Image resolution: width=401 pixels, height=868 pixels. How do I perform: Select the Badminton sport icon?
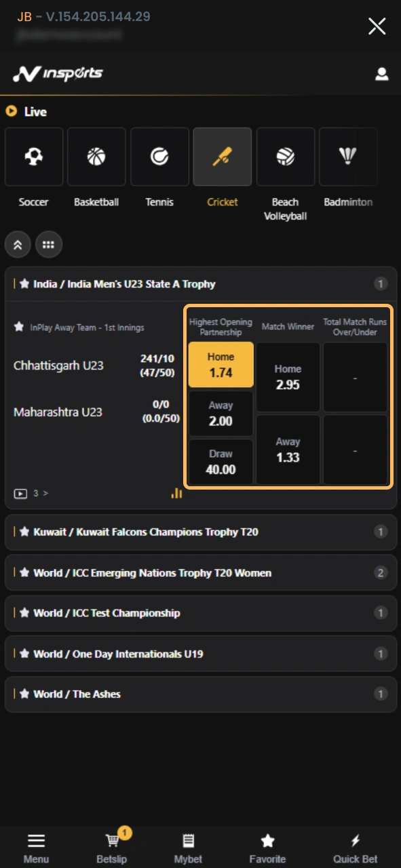pyautogui.click(x=348, y=157)
